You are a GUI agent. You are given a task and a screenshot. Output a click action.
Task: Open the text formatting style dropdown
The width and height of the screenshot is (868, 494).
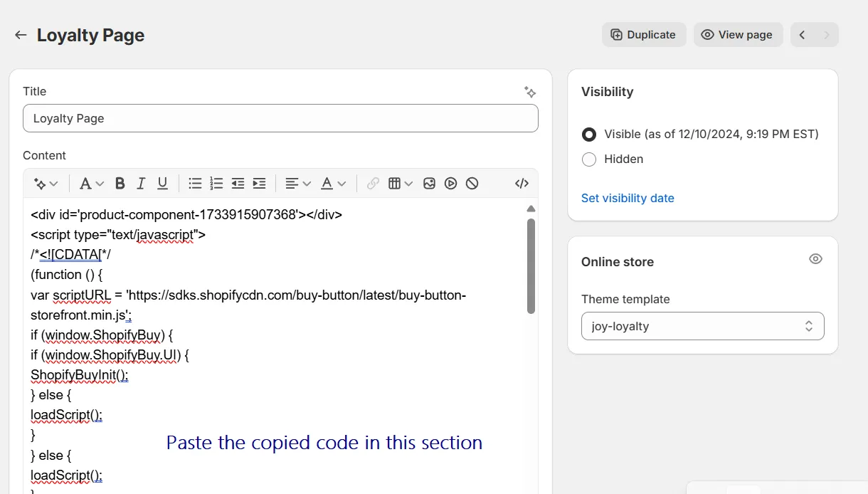(x=92, y=184)
